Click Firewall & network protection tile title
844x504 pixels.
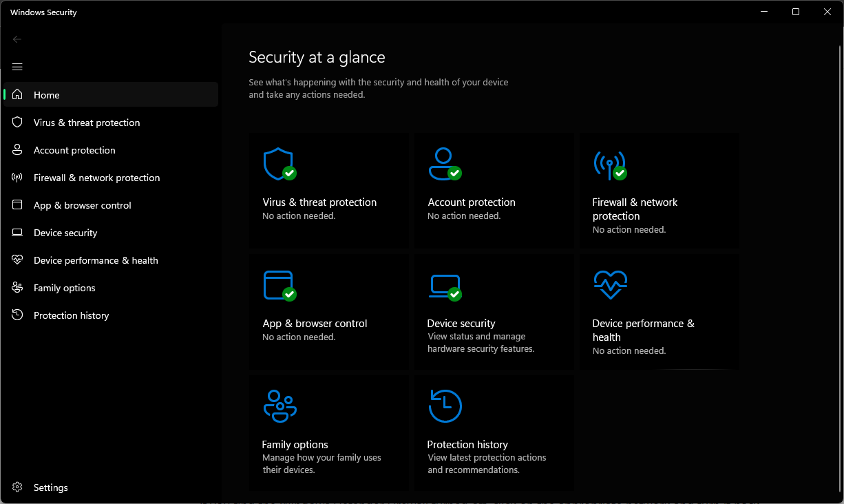[x=635, y=209]
